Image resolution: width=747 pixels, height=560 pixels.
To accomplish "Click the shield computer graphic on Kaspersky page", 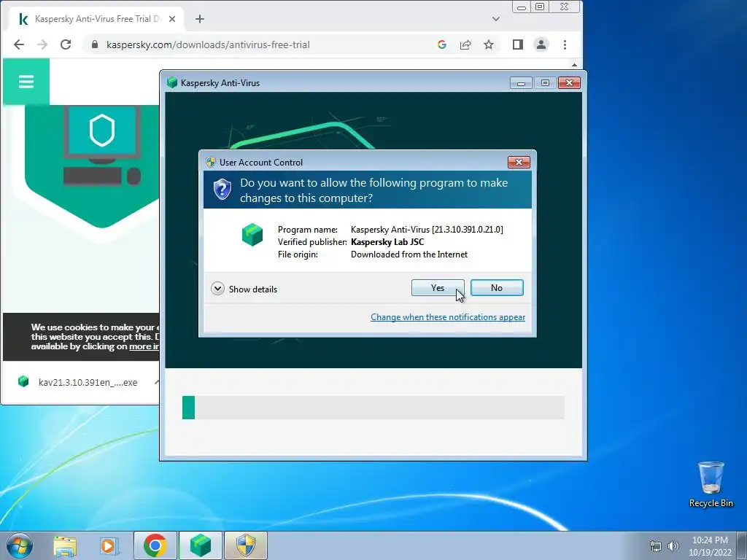I will pyautogui.click(x=102, y=145).
